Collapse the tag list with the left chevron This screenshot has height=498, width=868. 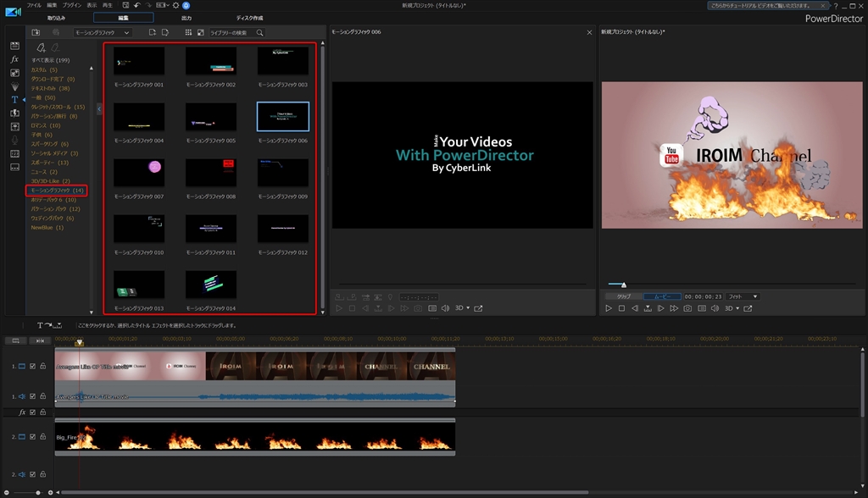tap(99, 109)
